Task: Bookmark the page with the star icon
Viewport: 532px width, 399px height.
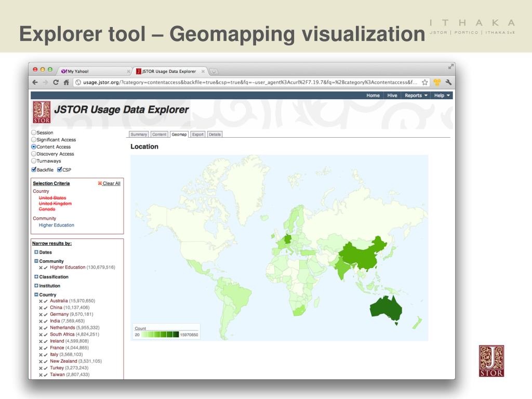Action: (425, 82)
